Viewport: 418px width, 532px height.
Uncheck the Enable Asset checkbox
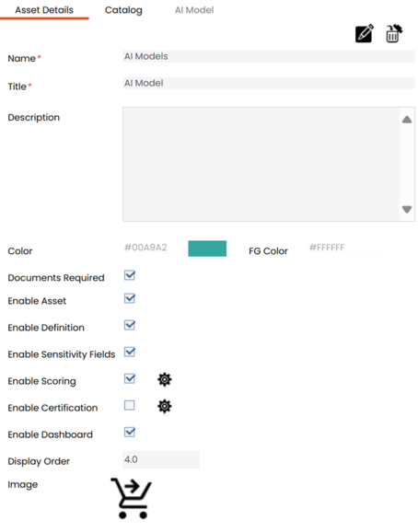[x=130, y=298]
